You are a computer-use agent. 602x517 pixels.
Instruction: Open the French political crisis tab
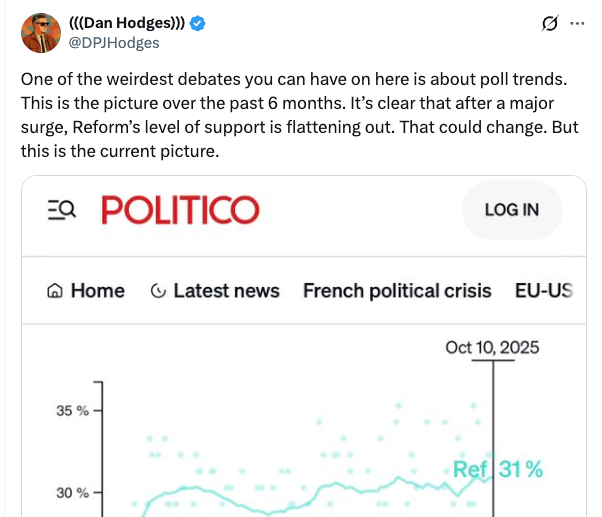coord(397,291)
